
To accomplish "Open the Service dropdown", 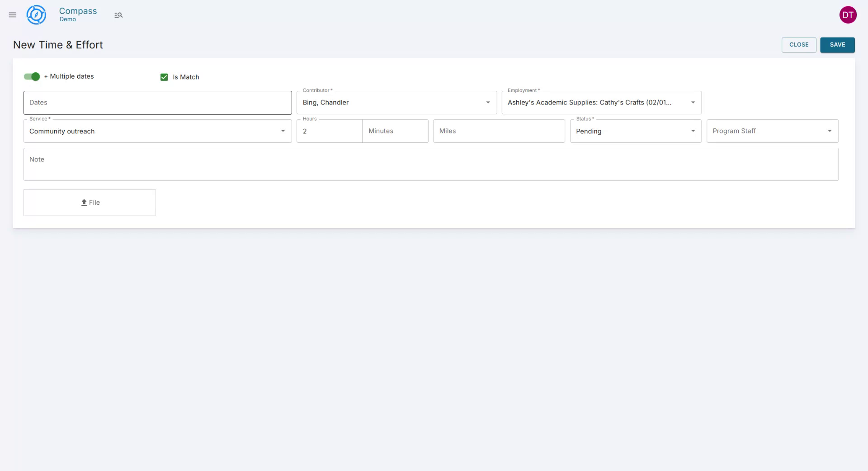I will coord(283,131).
